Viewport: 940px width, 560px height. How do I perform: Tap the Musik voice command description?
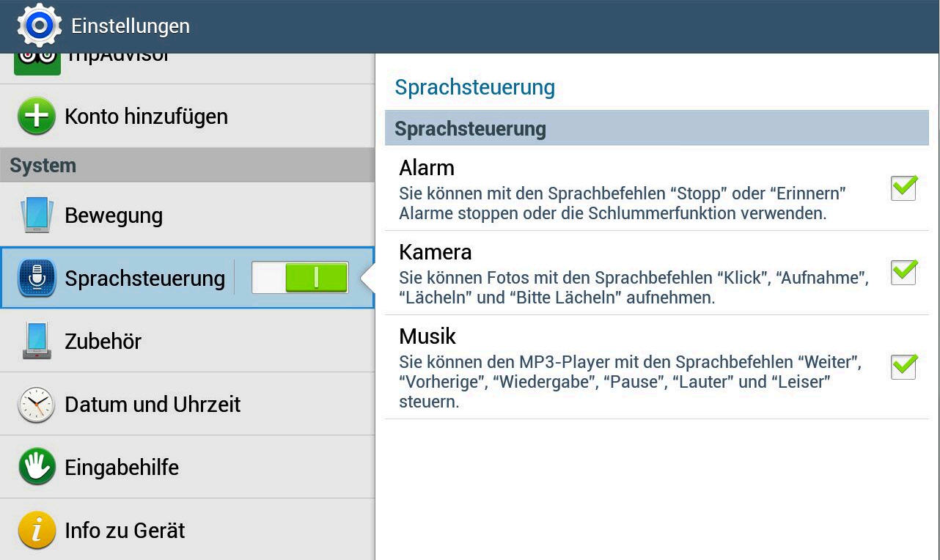[629, 382]
